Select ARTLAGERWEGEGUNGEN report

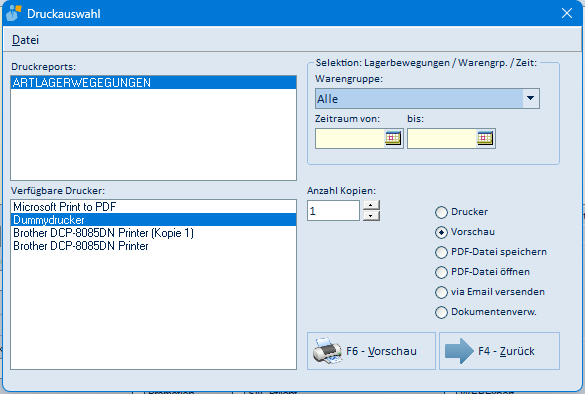point(154,82)
